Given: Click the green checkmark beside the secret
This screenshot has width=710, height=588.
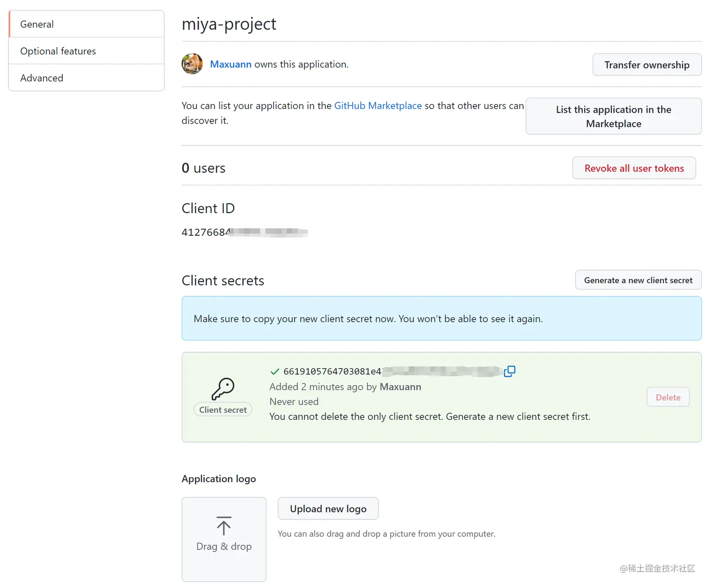Looking at the screenshot, I should pyautogui.click(x=275, y=371).
